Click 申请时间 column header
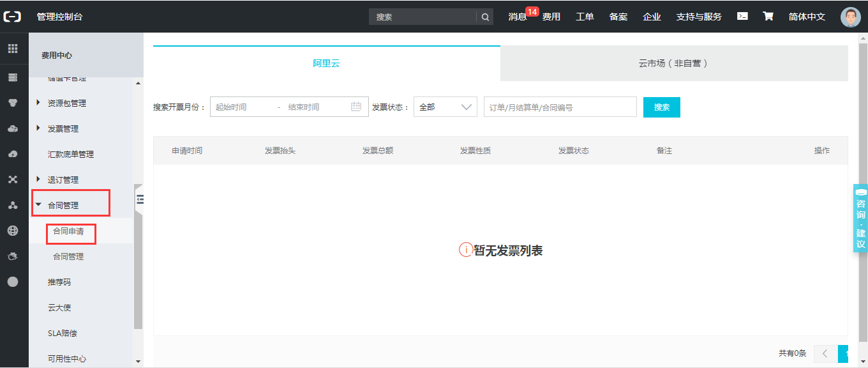The height and width of the screenshot is (368, 868). tap(187, 151)
